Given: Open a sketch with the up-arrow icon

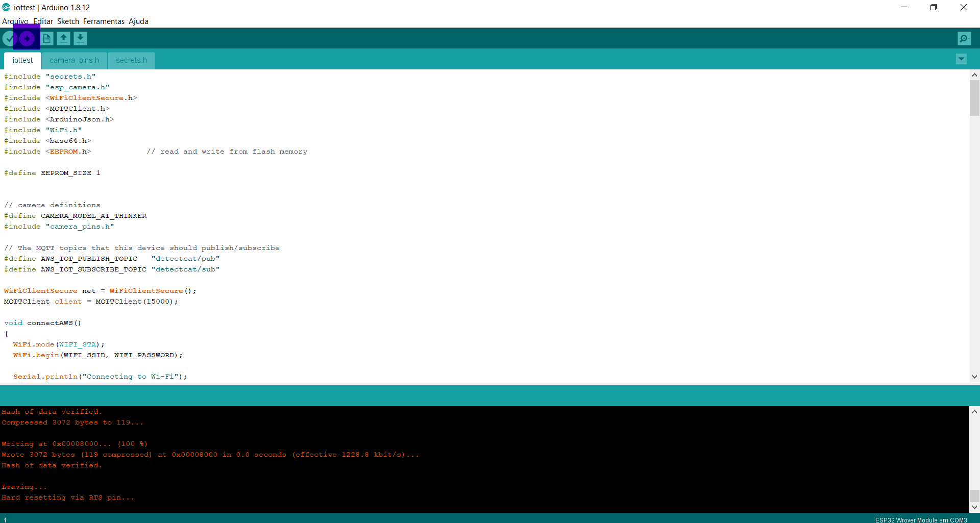Looking at the screenshot, I should 63,39.
